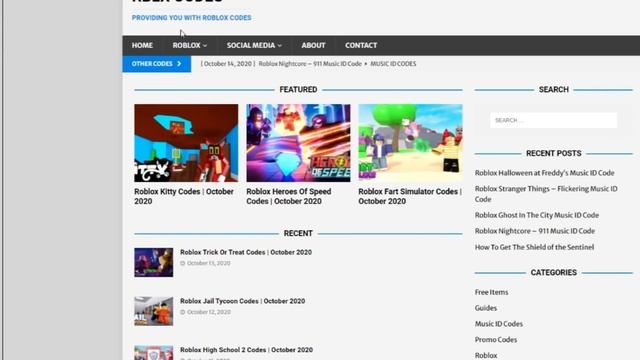Click the site tagline PROVIDING YOU WITH ROBLOX CODES
640x360 pixels.
[x=191, y=18]
